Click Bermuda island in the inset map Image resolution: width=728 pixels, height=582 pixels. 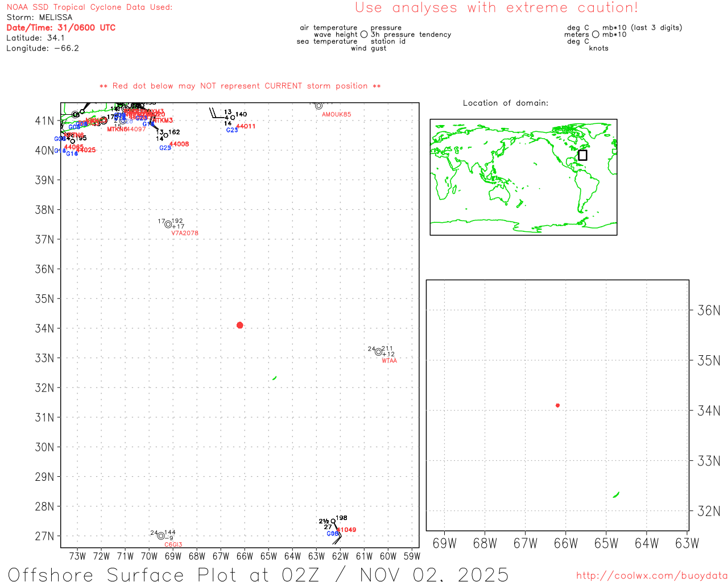coord(616,495)
